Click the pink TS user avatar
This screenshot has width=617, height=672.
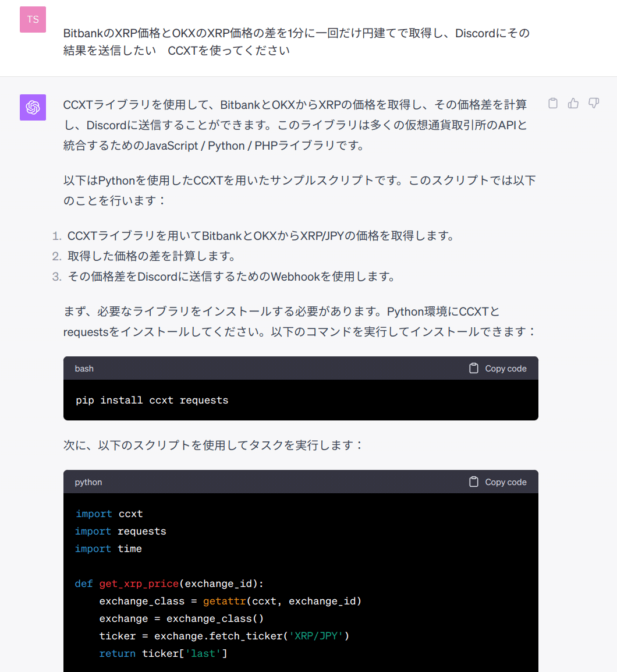[33, 19]
